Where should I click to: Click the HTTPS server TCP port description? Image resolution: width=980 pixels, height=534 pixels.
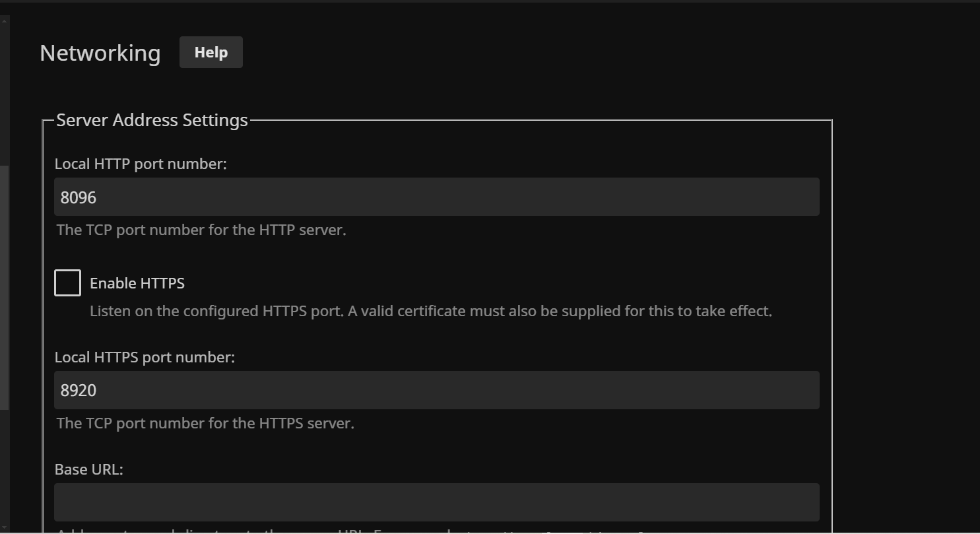tap(205, 423)
